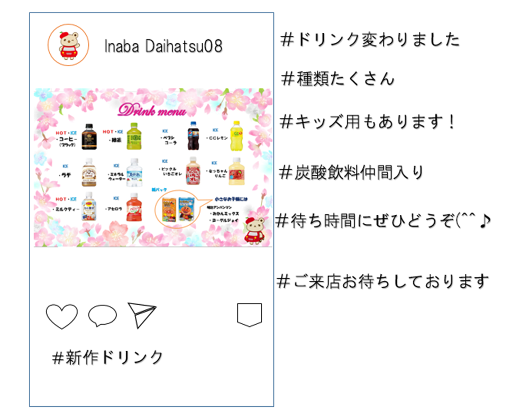Screen dimensions: 529x420
Task: Click the Pepsi cola bottle image
Action: click(x=193, y=135)
